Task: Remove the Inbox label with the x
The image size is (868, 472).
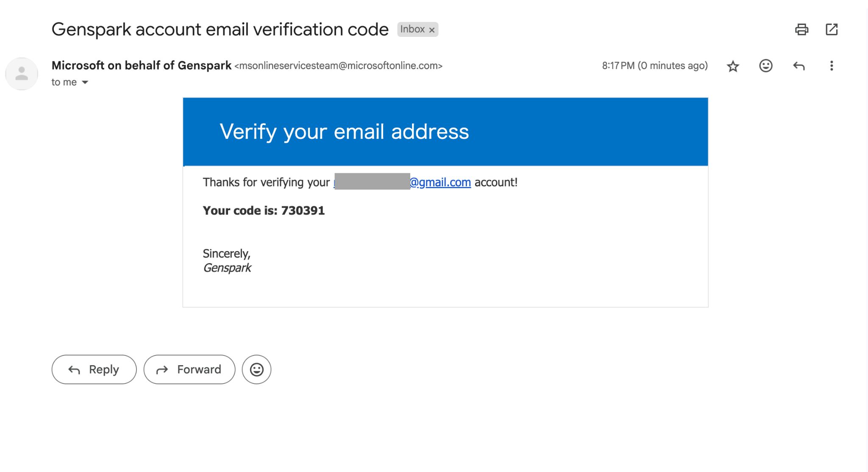Action: pos(432,30)
